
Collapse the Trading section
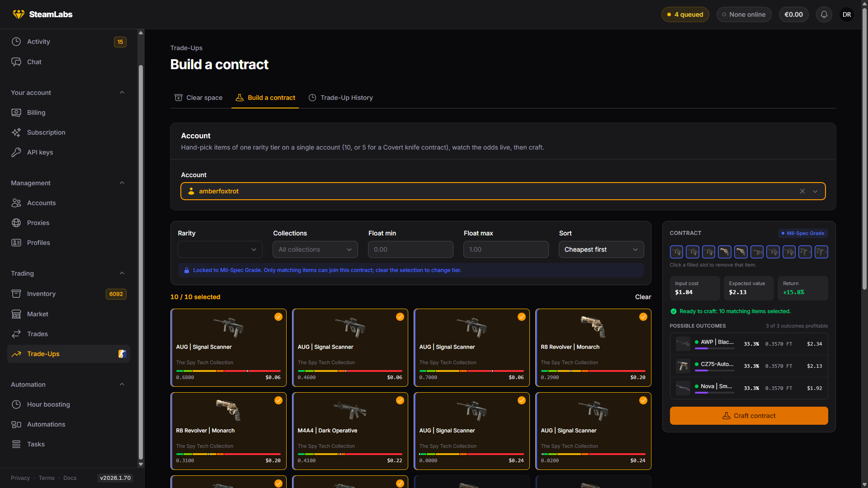(122, 273)
